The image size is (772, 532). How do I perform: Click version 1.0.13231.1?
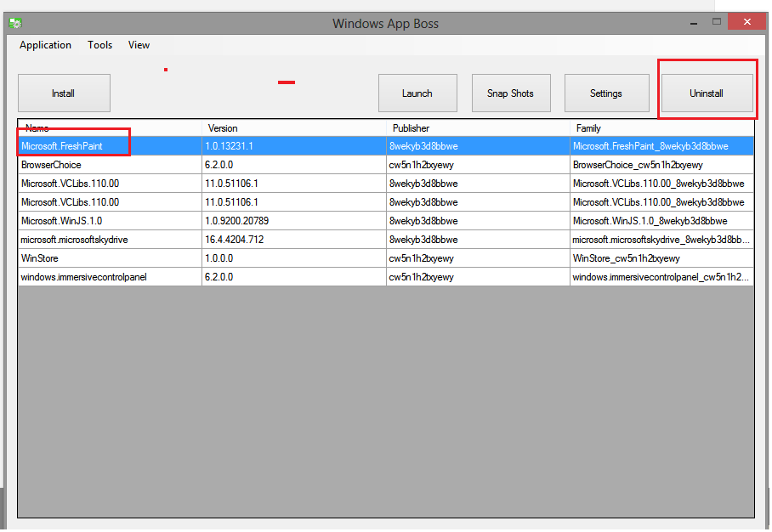pos(294,146)
